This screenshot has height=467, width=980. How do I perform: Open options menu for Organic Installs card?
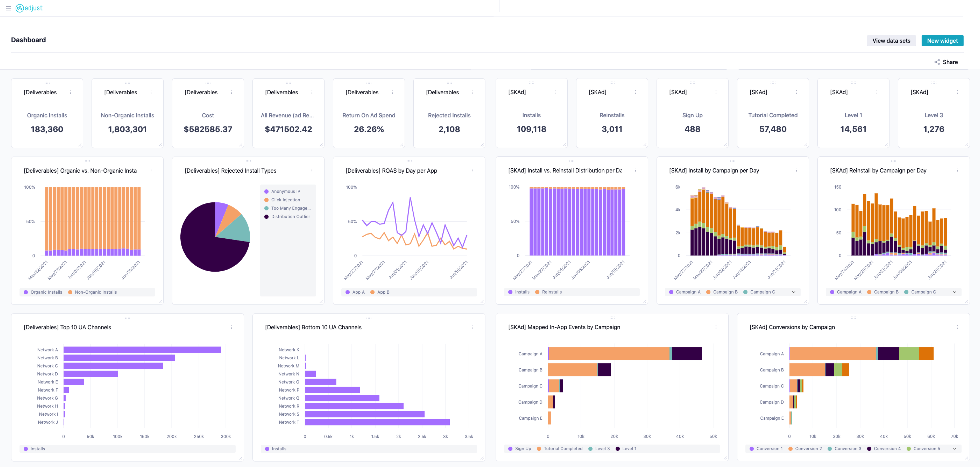[70, 92]
